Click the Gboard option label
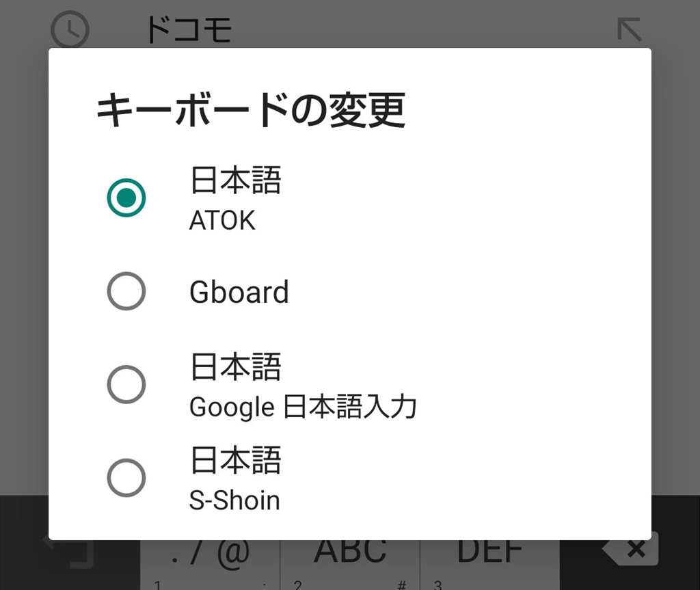Image resolution: width=700 pixels, height=590 pixels. tap(239, 292)
